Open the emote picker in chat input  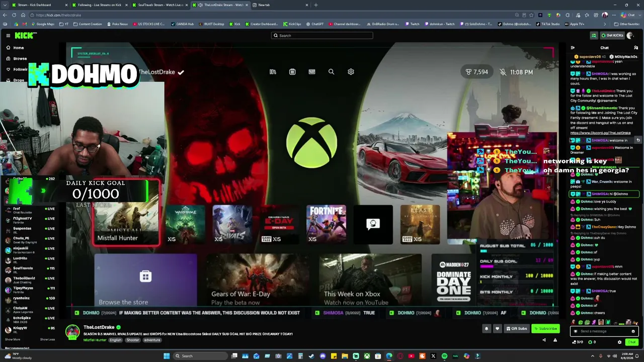pyautogui.click(x=633, y=331)
